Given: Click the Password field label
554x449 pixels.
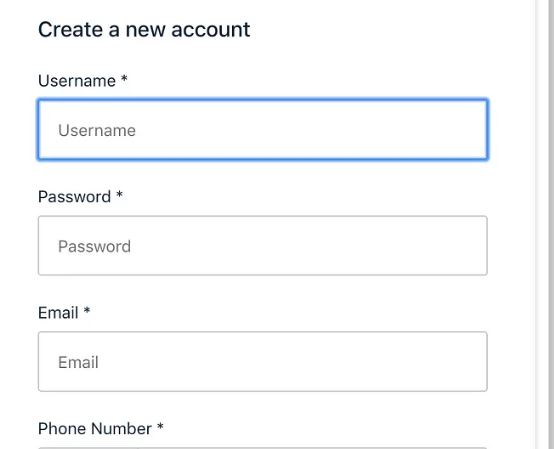Looking at the screenshot, I should pos(75,197).
